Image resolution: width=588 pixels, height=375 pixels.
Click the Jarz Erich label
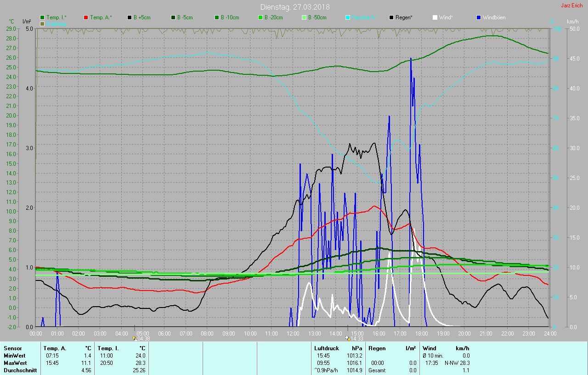coord(571,6)
